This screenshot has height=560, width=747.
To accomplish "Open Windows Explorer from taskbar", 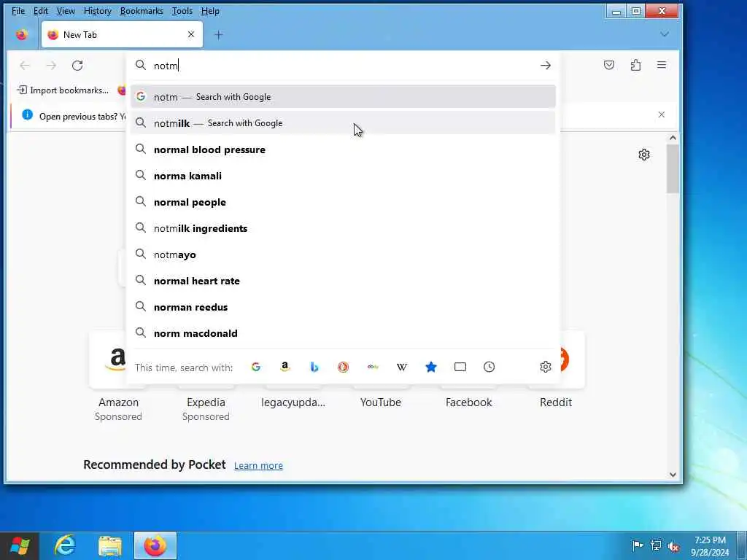I will pos(110,545).
